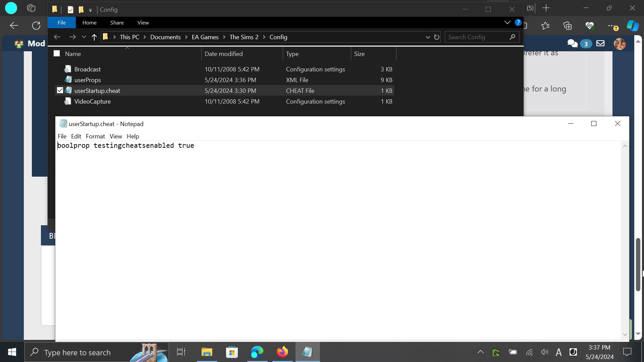This screenshot has height=362, width=644.
Task: Click the browser refresh page icon
Action: point(36,25)
